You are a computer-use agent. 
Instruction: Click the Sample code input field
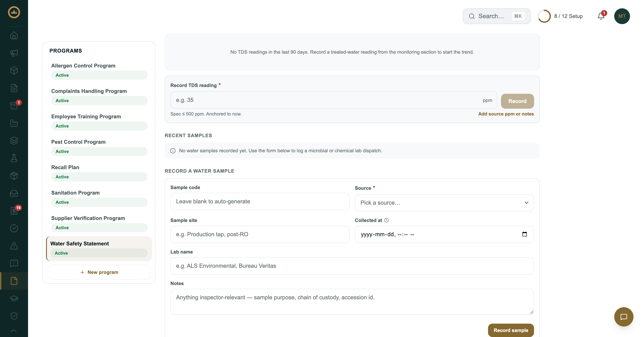[260, 202]
